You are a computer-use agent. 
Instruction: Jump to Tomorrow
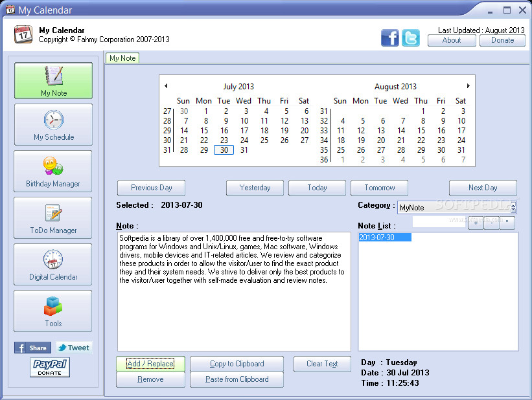tap(379, 188)
